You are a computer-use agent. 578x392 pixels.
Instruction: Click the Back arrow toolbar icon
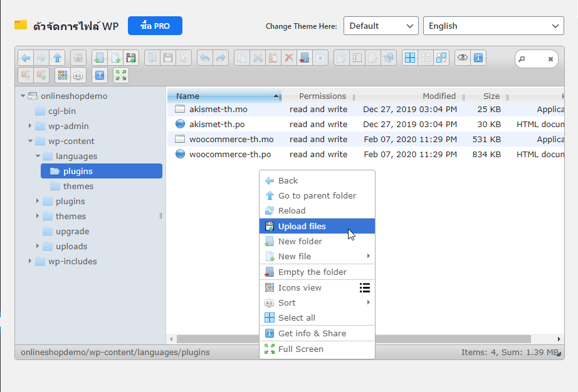pyautogui.click(x=26, y=58)
